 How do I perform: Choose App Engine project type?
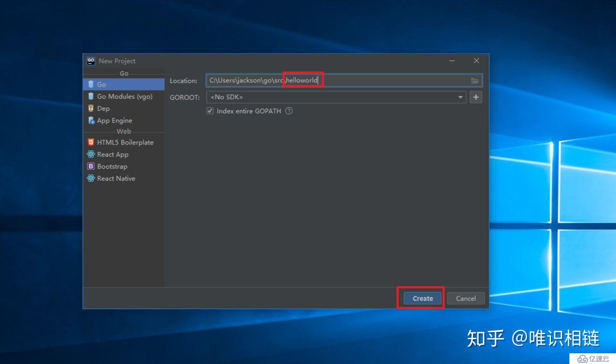coord(124,120)
